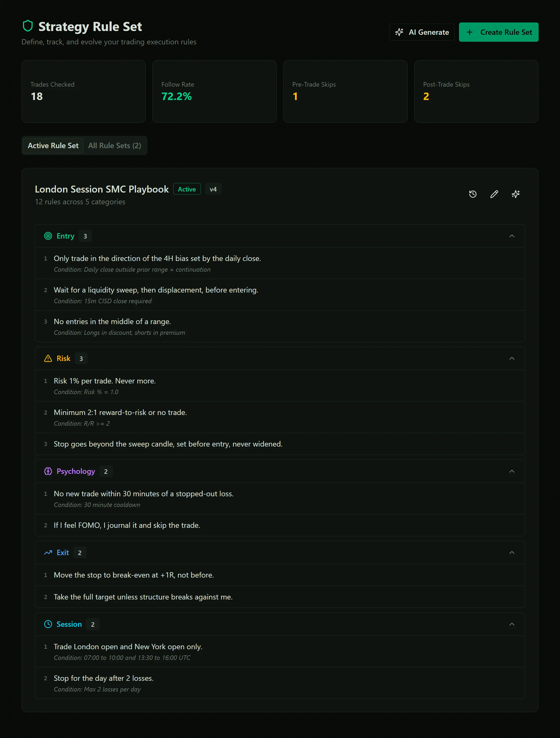Click the sparkle AI icon on playbook card

click(x=515, y=194)
